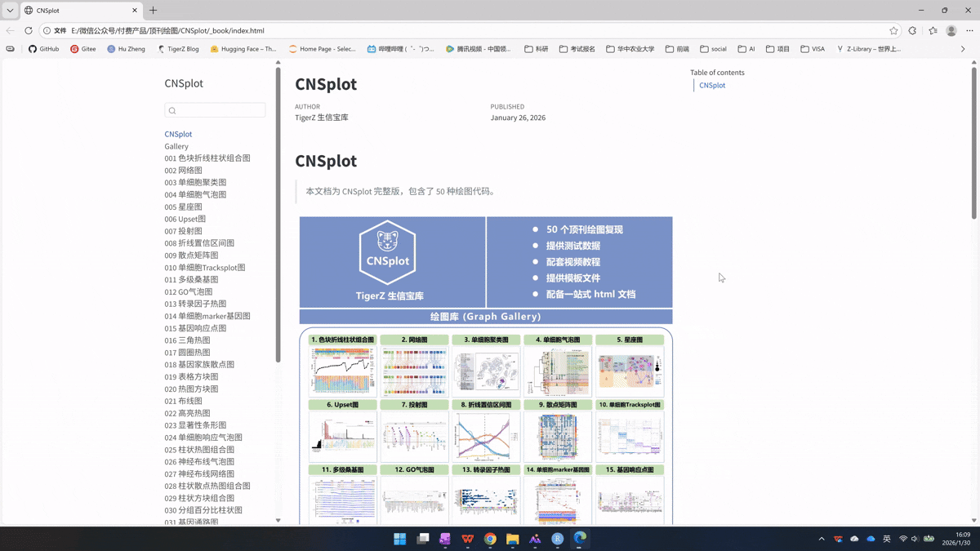This screenshot has width=980, height=551.
Task: Open WPS Office from taskbar
Action: coord(467,539)
